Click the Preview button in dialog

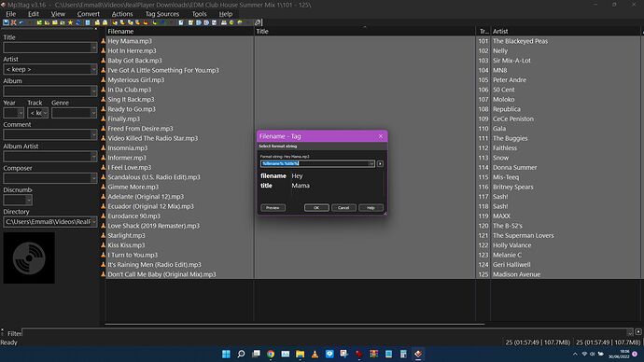[273, 208]
